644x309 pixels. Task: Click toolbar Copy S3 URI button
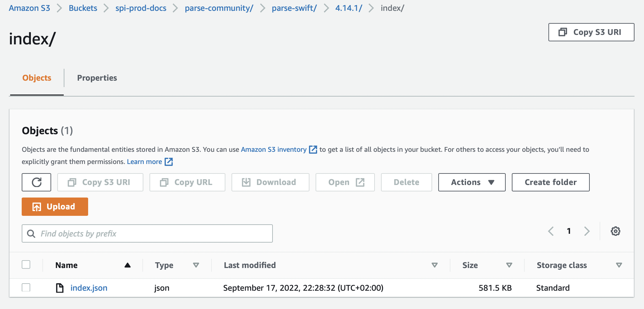100,182
